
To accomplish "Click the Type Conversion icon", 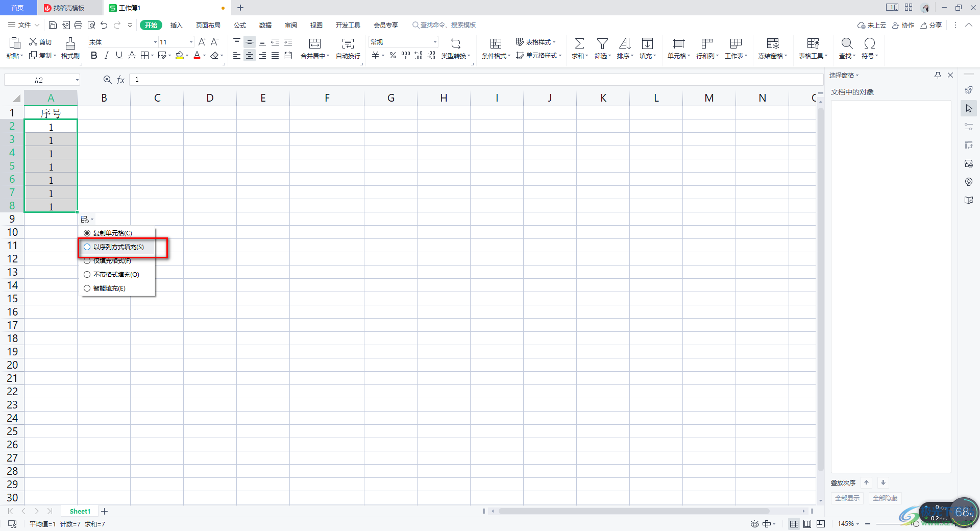I will [x=455, y=43].
